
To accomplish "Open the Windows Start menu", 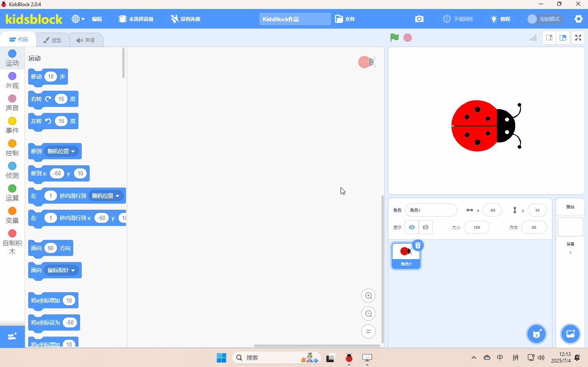I will pos(221,358).
